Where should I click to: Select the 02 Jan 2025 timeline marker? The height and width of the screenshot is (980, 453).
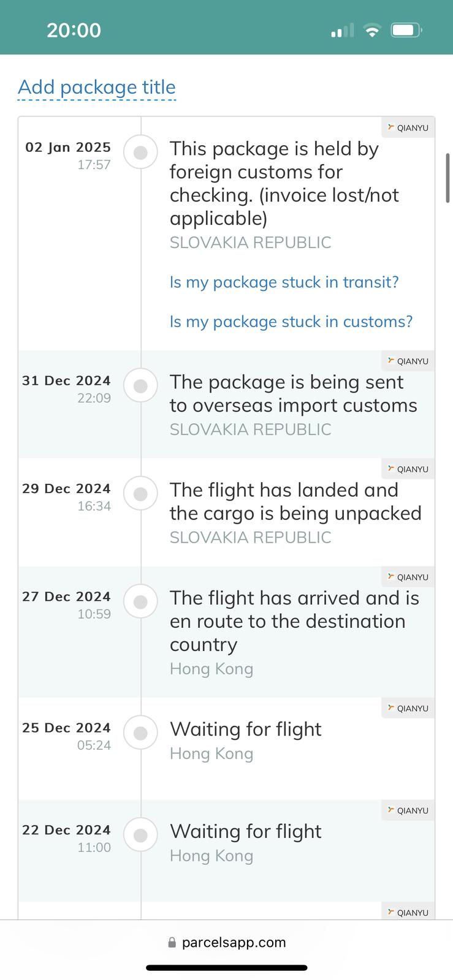click(141, 153)
